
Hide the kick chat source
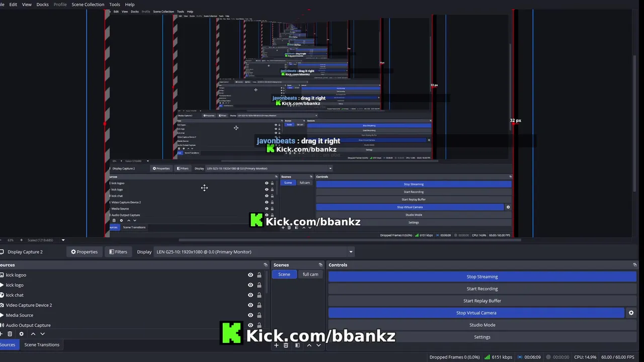251,295
